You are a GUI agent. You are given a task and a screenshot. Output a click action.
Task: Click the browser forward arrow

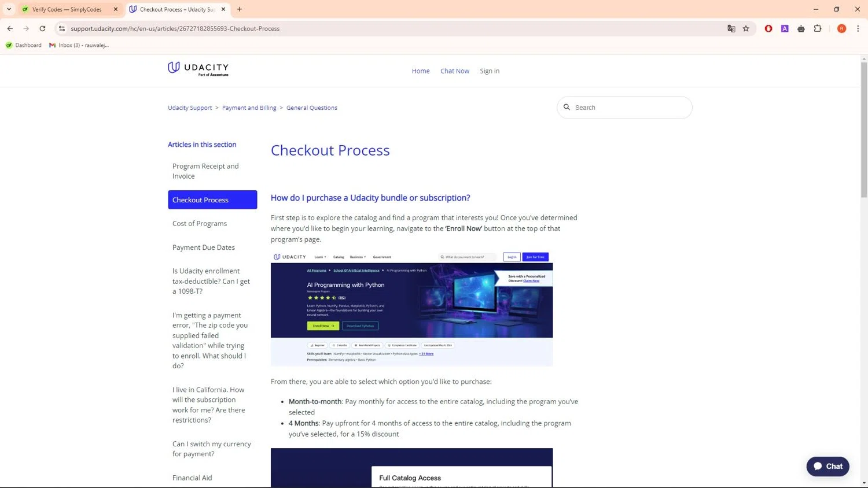point(26,28)
